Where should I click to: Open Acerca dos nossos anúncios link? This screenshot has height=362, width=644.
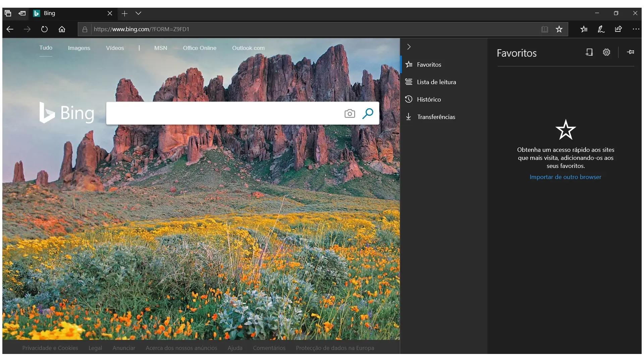181,348
